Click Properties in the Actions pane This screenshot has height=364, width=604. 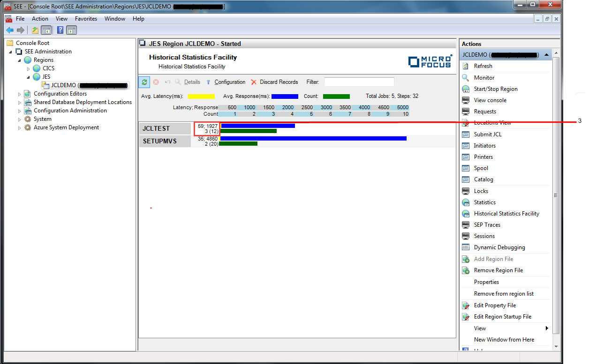click(486, 282)
